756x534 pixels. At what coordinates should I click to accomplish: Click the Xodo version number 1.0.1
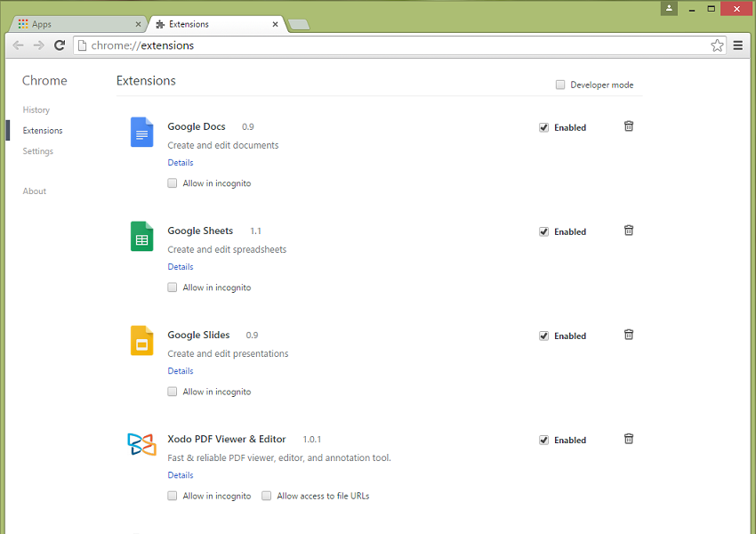click(312, 440)
